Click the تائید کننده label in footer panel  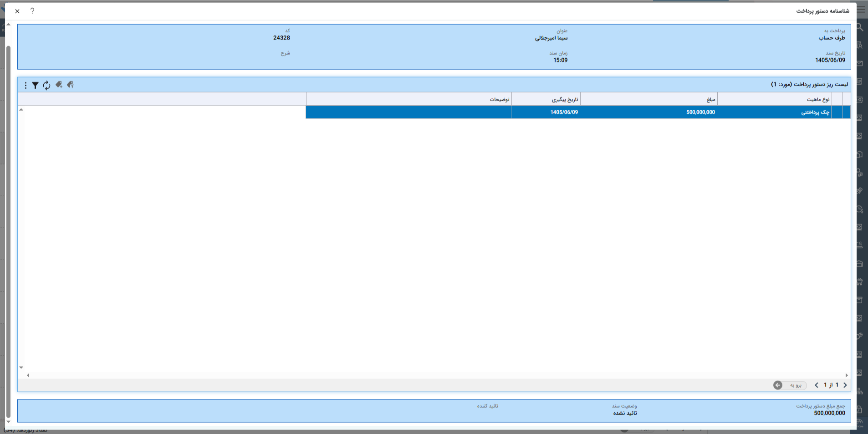(487, 406)
